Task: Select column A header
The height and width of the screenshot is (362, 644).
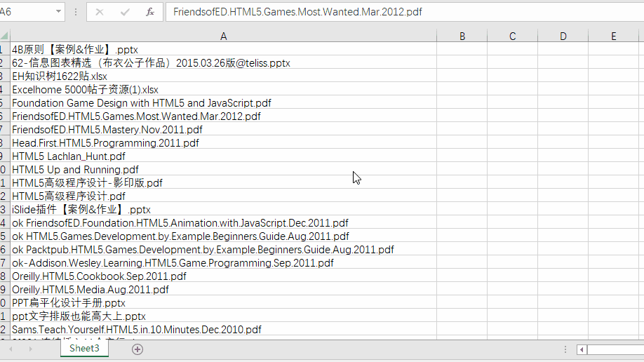Action: (223, 36)
